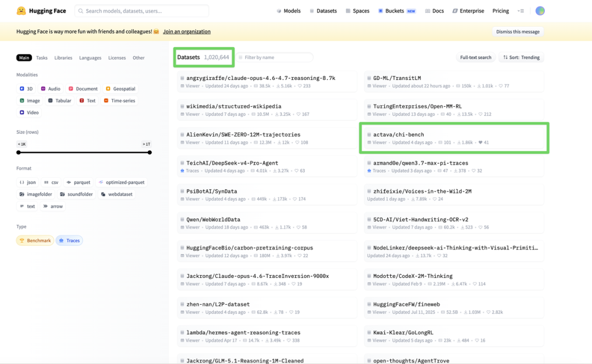This screenshot has width=592, height=364.
Task: Select the imagefolder format filter
Action: point(36,195)
